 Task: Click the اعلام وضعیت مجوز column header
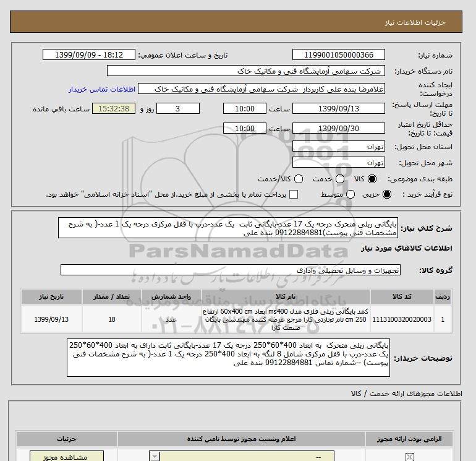pyautogui.click(x=241, y=439)
